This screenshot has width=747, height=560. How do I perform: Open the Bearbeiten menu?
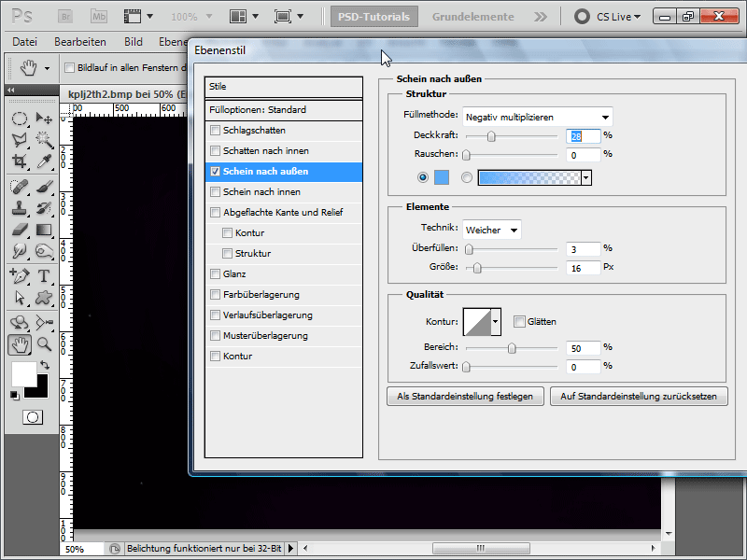(80, 42)
